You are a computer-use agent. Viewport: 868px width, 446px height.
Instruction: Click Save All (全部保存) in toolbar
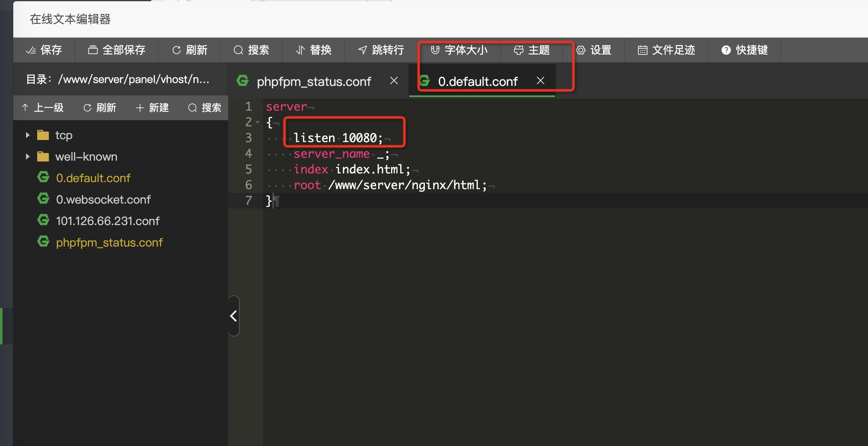coord(117,50)
